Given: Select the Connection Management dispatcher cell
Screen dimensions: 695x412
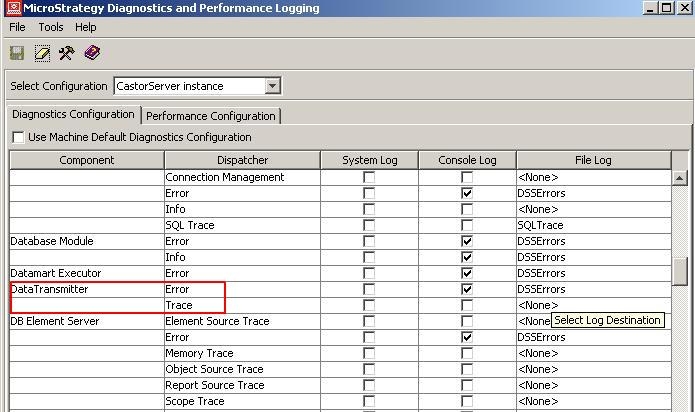Looking at the screenshot, I should 242,177.
